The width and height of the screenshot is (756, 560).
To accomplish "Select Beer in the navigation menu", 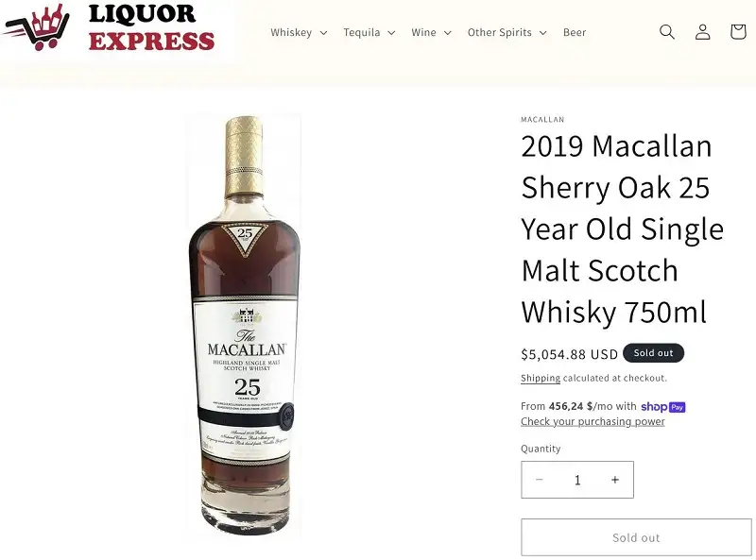I will click(574, 31).
